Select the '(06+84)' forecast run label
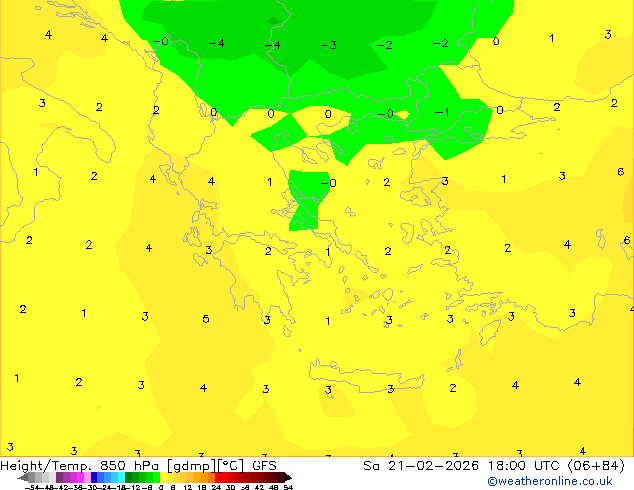The width and height of the screenshot is (634, 490). click(596, 466)
